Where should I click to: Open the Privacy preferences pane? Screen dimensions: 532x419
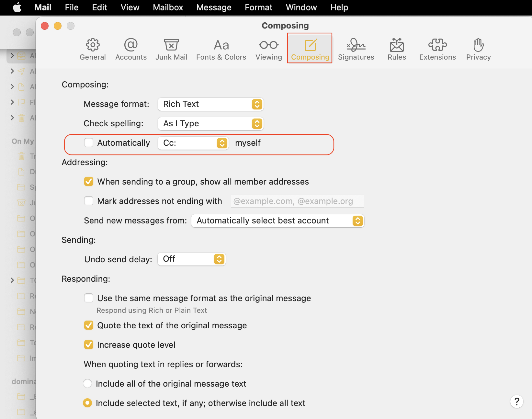click(x=478, y=49)
